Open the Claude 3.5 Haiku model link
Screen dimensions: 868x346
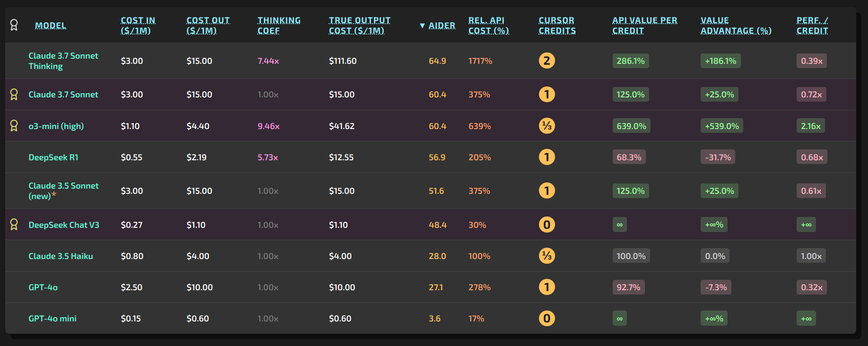[61, 256]
